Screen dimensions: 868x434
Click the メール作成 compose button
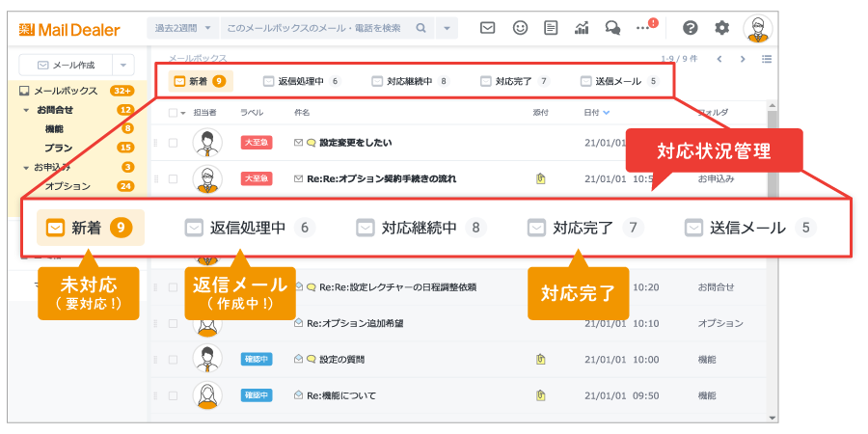pyautogui.click(x=66, y=66)
